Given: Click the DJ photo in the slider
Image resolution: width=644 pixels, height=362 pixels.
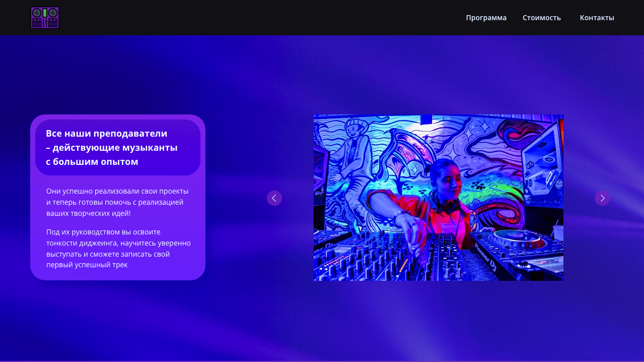Looking at the screenshot, I should click(439, 198).
